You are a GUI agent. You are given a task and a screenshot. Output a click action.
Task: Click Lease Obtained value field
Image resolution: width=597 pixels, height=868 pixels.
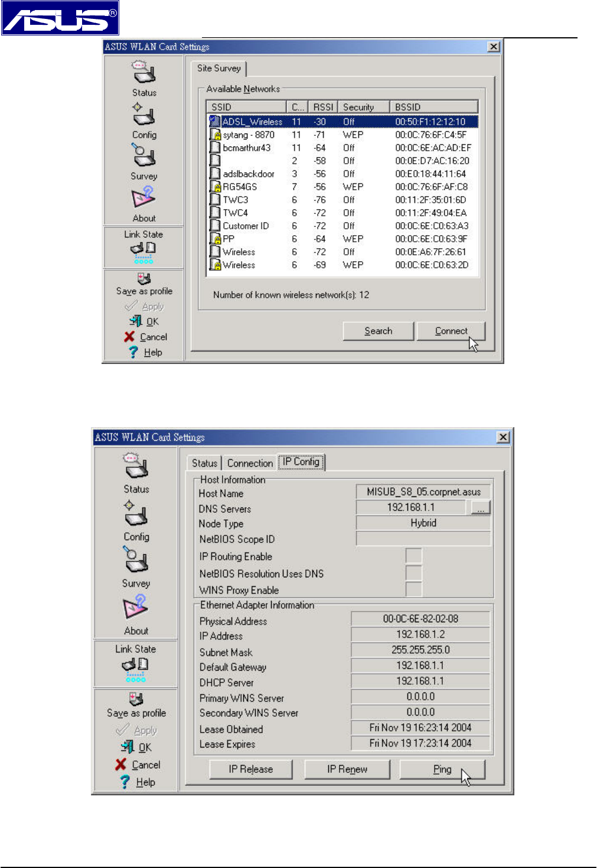tap(420, 727)
